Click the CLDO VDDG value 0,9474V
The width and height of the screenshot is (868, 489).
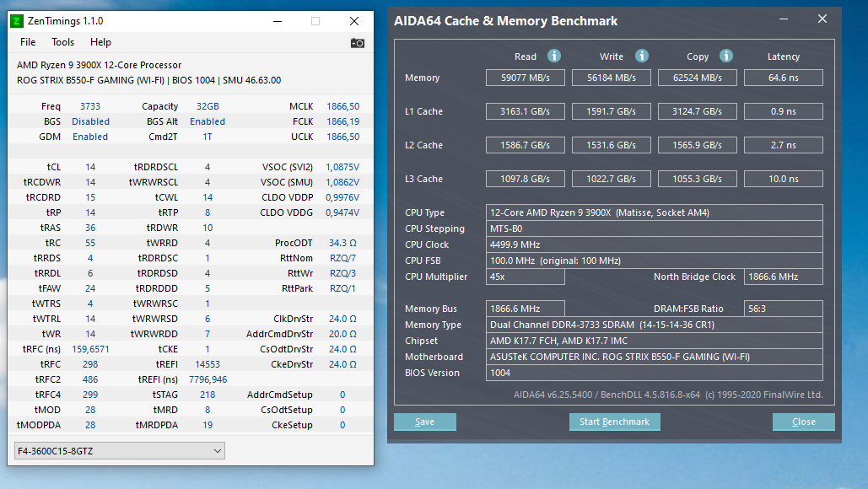pos(342,212)
